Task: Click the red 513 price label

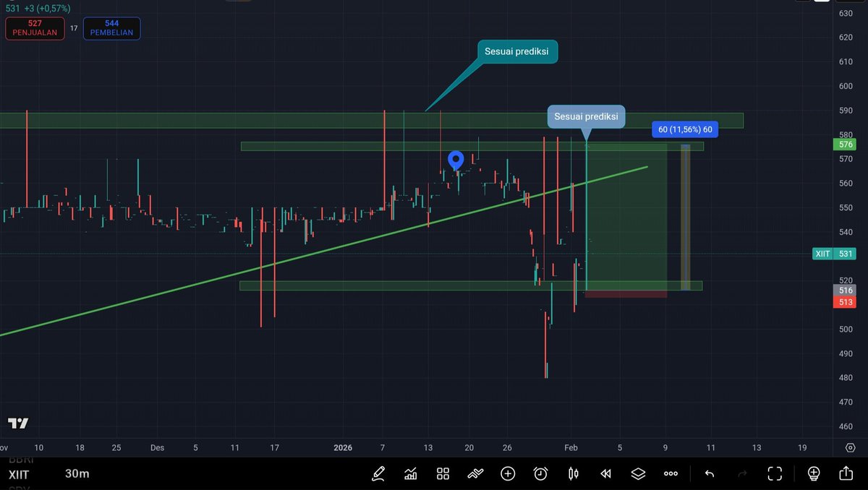Action: [x=846, y=302]
